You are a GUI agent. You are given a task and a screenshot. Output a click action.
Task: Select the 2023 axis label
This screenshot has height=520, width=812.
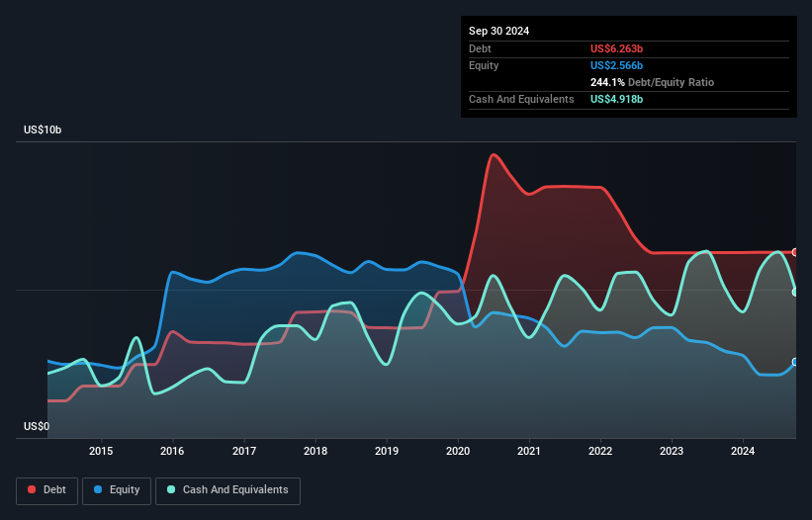tap(672, 451)
